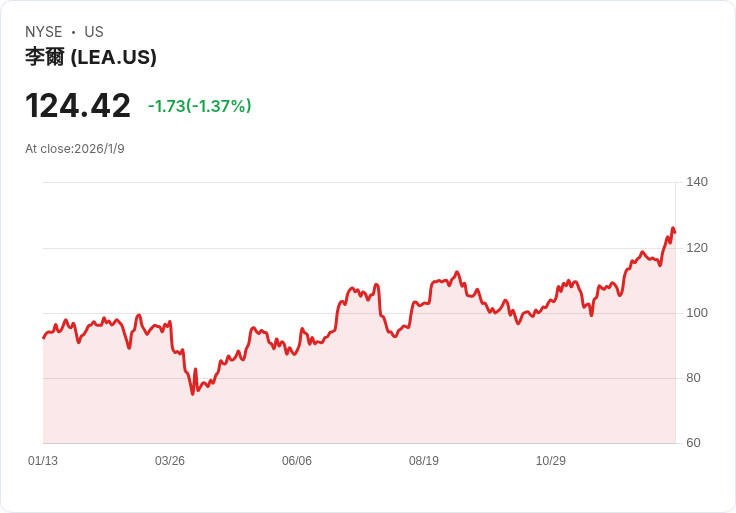Click the 03/26 date axis label
The image size is (736, 513).
[x=170, y=461]
